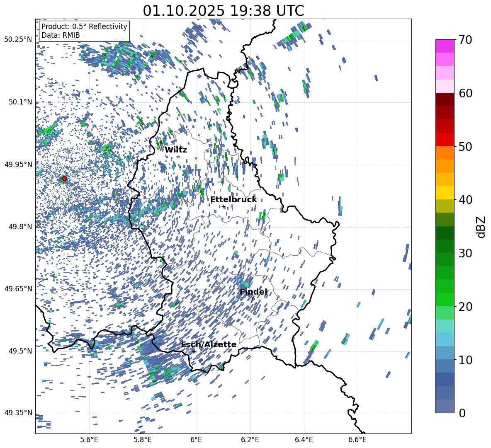Click the 50.1°N latitude label

[20, 102]
